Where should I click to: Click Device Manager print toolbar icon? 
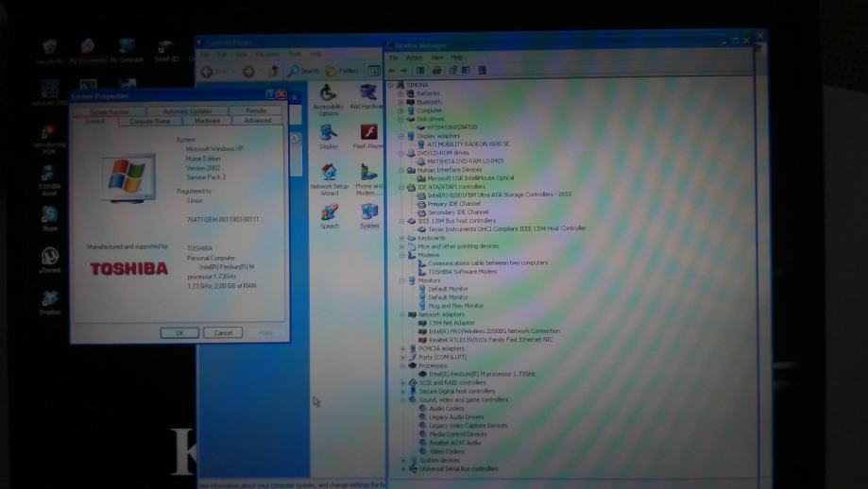(436, 70)
